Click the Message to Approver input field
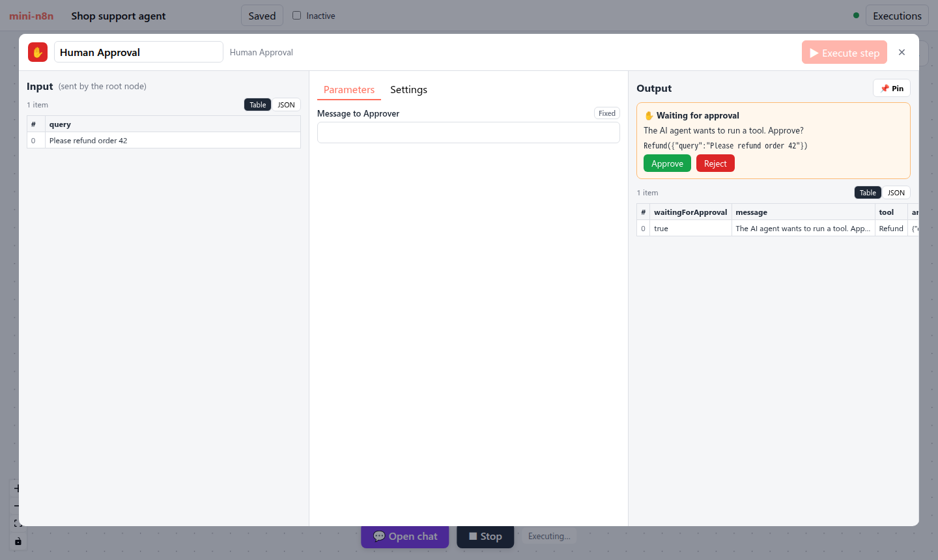The image size is (938, 560). (468, 133)
